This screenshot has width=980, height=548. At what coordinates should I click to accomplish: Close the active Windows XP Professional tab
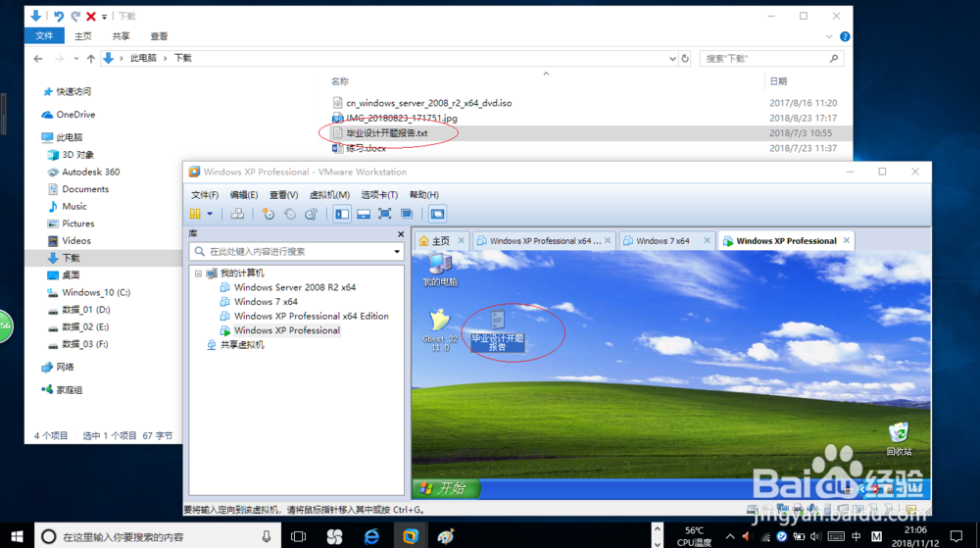[847, 240]
